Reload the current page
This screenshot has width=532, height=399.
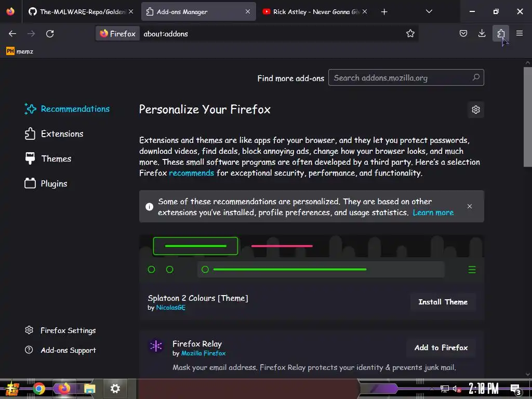pos(50,34)
